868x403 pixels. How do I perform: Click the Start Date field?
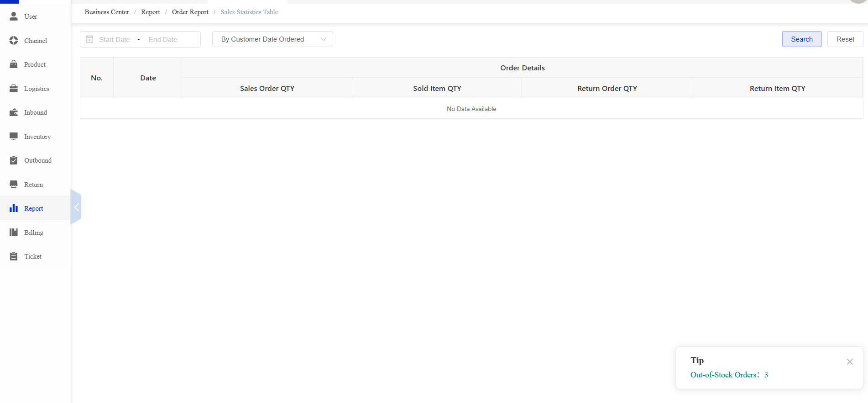[x=115, y=40]
